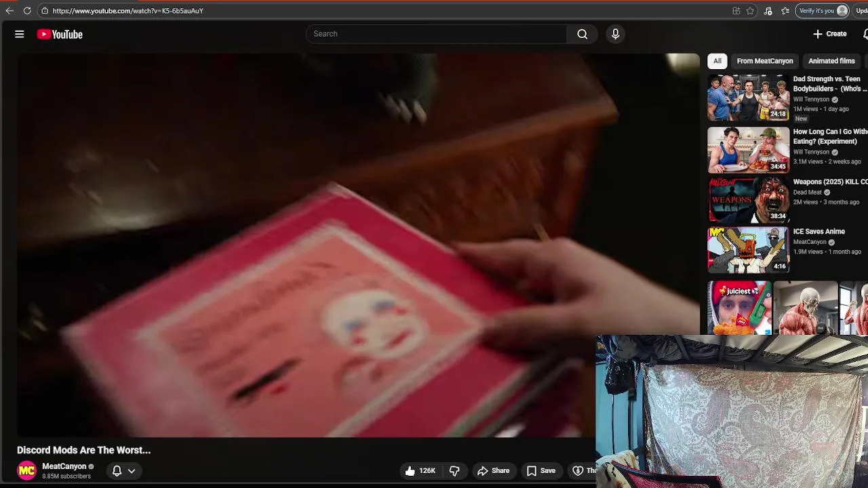Focus the YouTube search field
The height and width of the screenshot is (488, 868).
(x=436, y=34)
